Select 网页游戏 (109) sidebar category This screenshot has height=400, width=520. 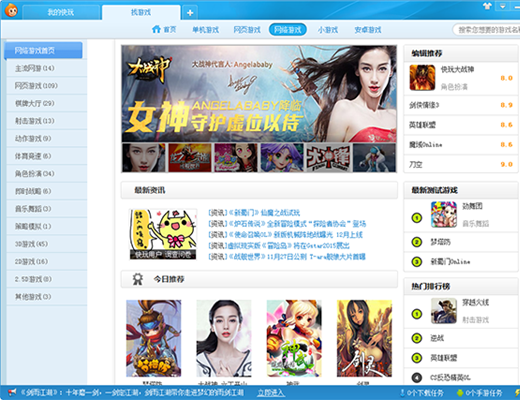(x=47, y=86)
